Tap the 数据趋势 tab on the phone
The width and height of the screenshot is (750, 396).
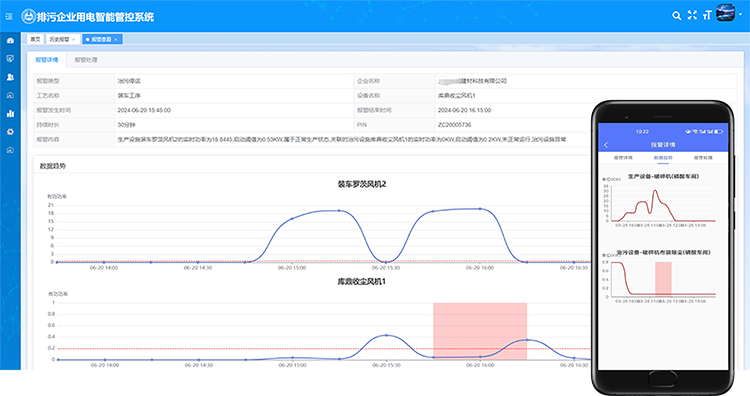click(x=663, y=157)
